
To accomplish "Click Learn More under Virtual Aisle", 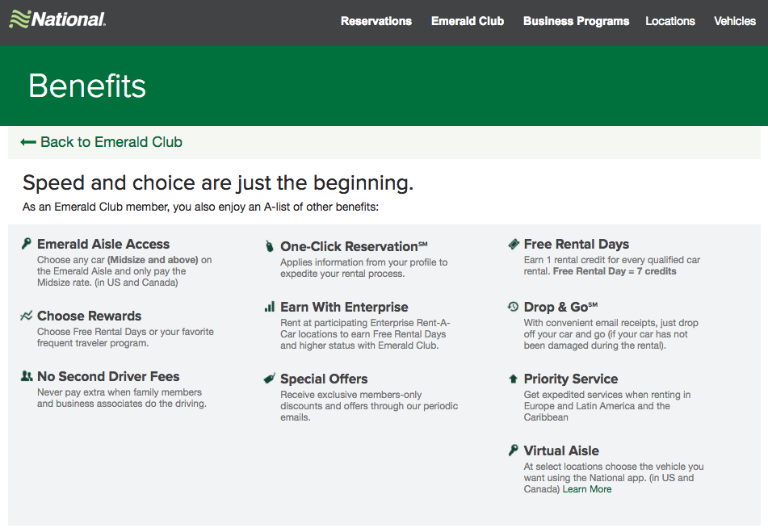I will [x=587, y=489].
